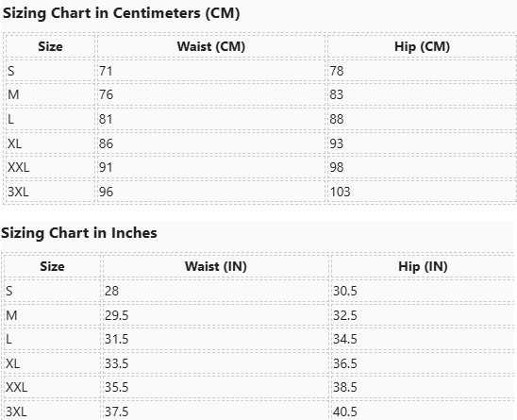517x420 pixels.
Task: Click waist value 28 in inches table
Action: (111, 291)
